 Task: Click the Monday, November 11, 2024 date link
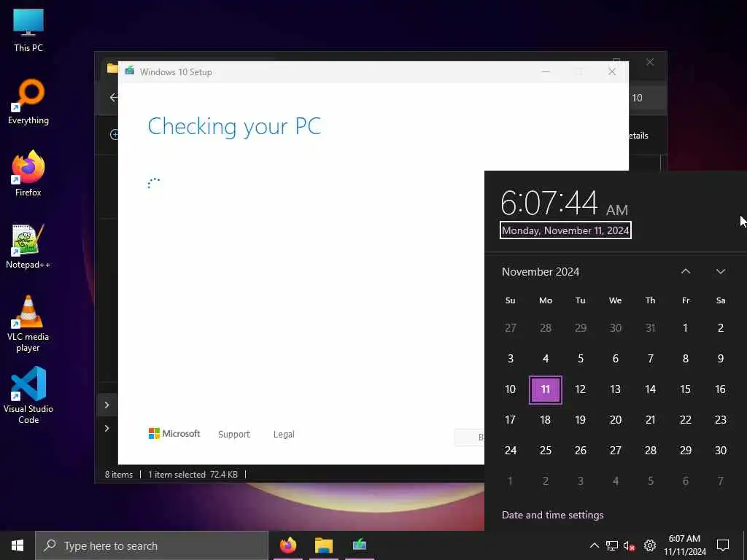pyautogui.click(x=565, y=230)
